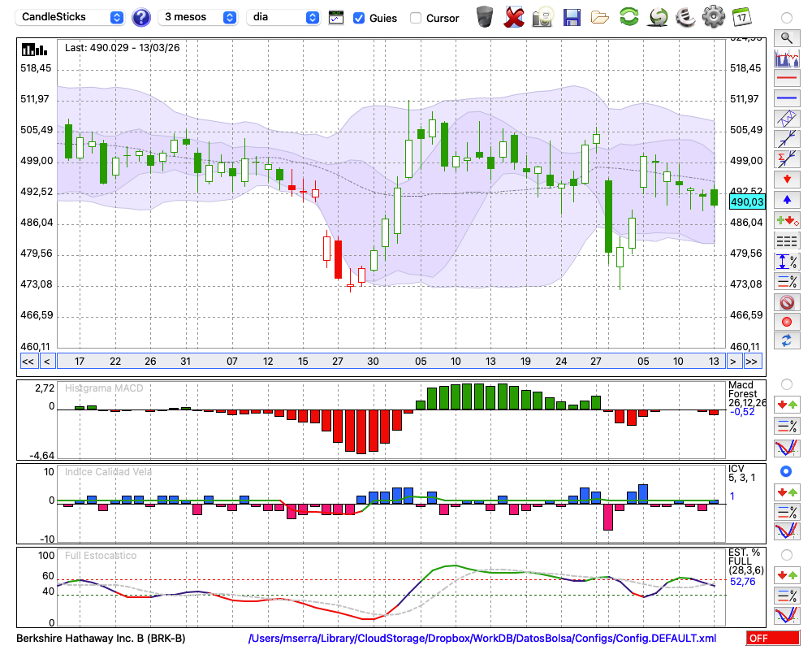The height and width of the screenshot is (650, 812).
Task: Open the Config.DEFAULT.xml file path link
Action: (482, 639)
